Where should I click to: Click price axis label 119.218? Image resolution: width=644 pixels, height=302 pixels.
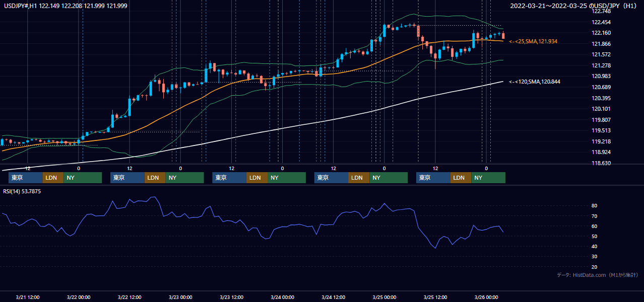click(x=601, y=142)
